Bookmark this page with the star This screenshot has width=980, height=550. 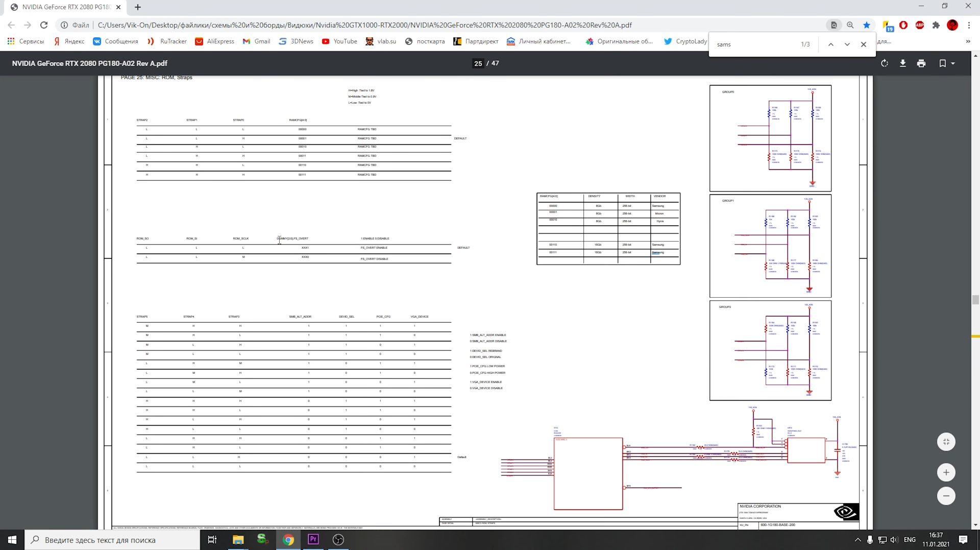tap(867, 25)
